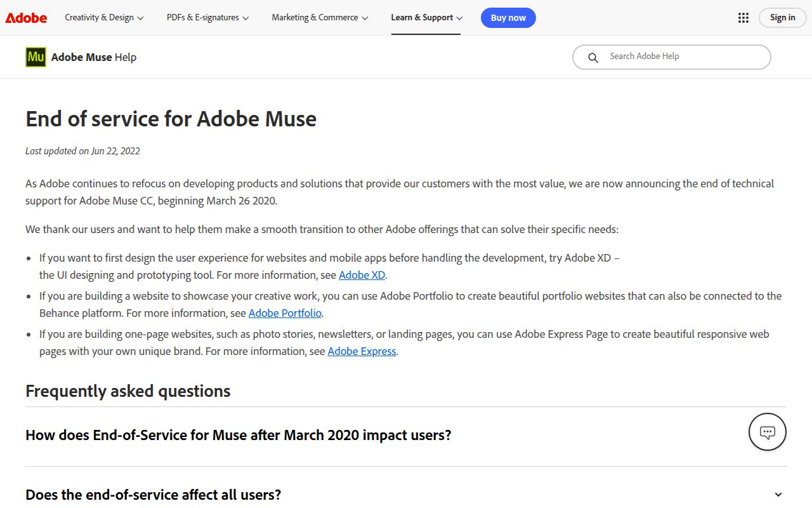Expand 'How does End-of-Service for Muse' question

point(406,436)
